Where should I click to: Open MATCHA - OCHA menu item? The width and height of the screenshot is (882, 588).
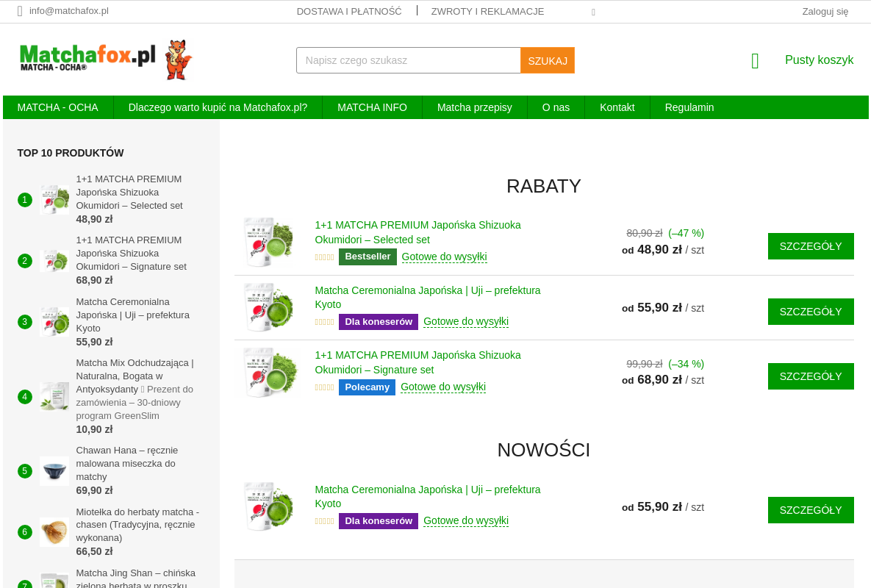click(x=58, y=107)
